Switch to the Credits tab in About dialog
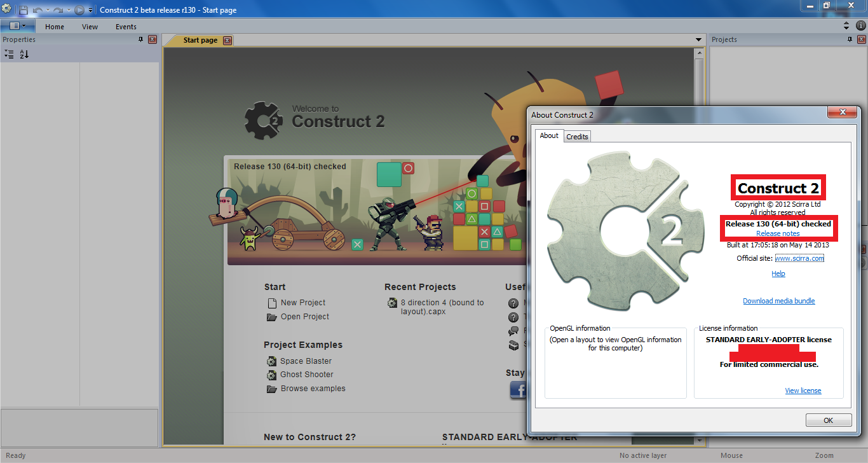The width and height of the screenshot is (868, 463). tap(577, 137)
